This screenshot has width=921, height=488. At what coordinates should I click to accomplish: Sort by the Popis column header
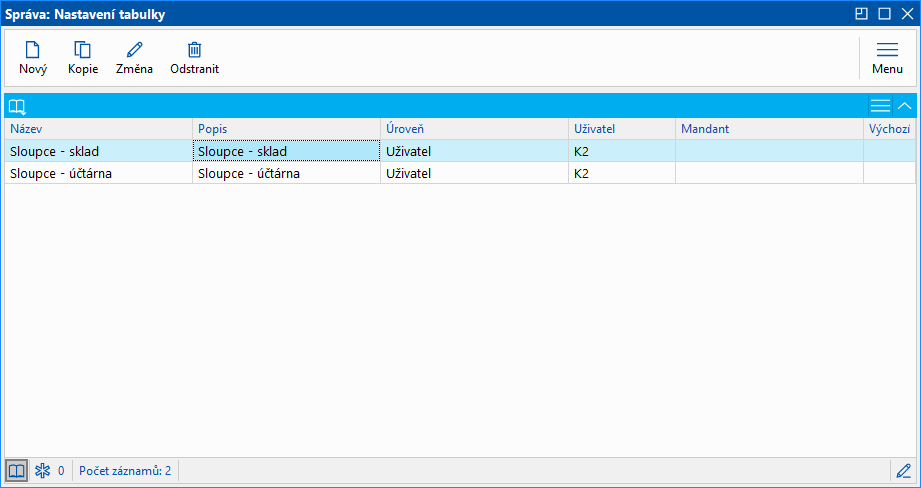pos(287,129)
